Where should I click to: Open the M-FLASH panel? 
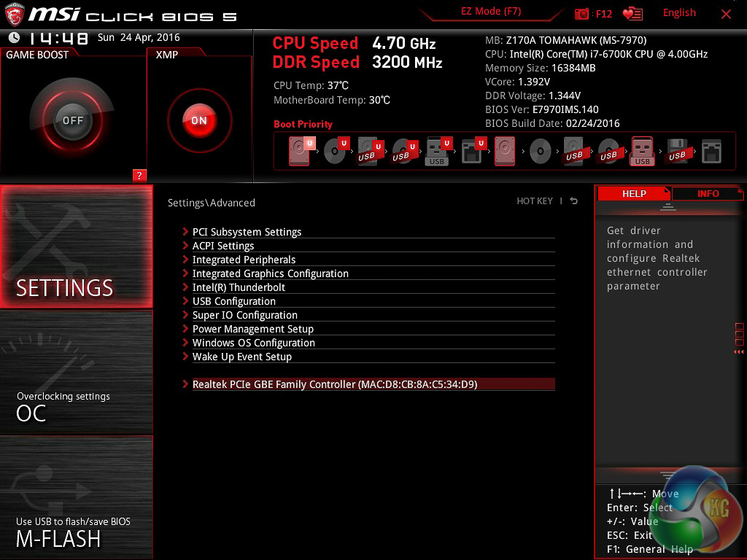(x=76, y=497)
